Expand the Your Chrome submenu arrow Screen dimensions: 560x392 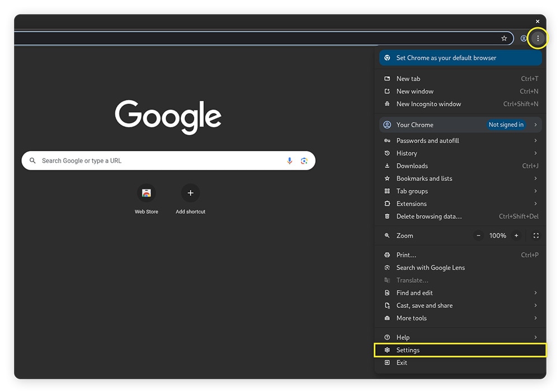[535, 124]
